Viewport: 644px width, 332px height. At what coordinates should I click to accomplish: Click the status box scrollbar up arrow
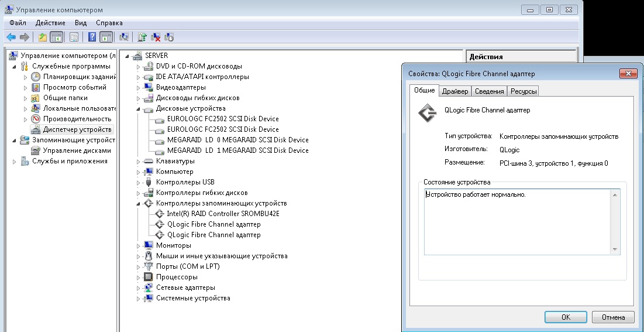(615, 195)
